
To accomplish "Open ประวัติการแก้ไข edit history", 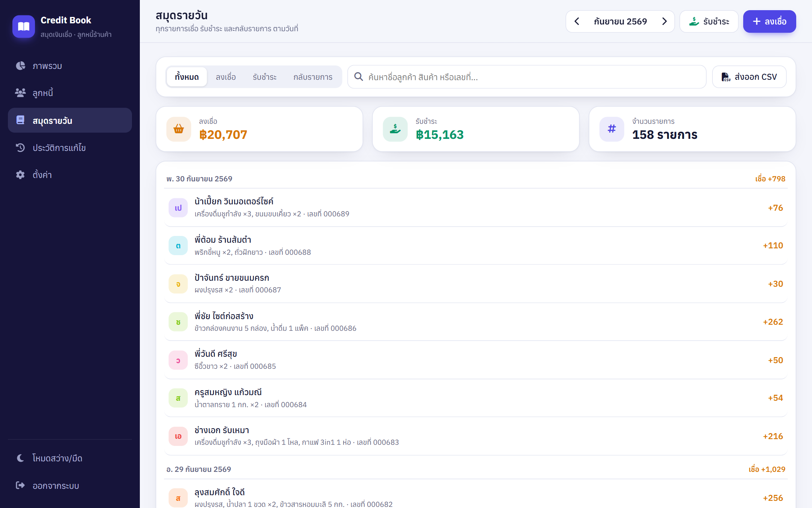I will point(70,148).
